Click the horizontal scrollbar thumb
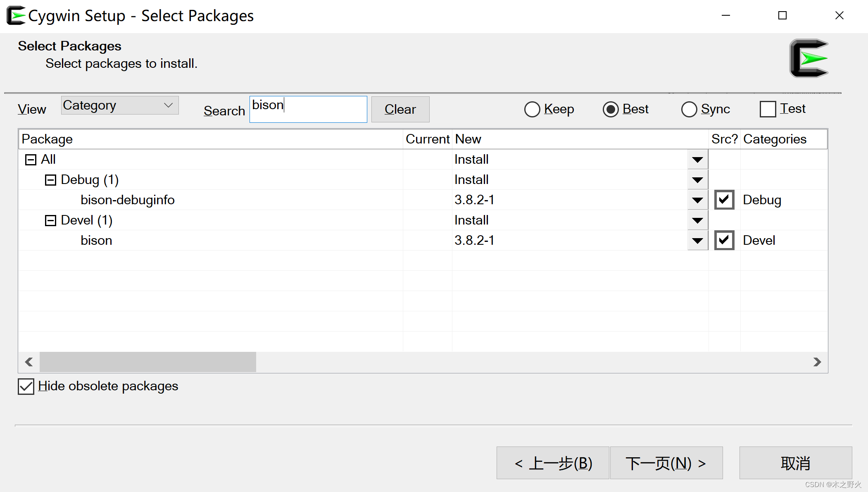This screenshot has height=492, width=868. (148, 362)
